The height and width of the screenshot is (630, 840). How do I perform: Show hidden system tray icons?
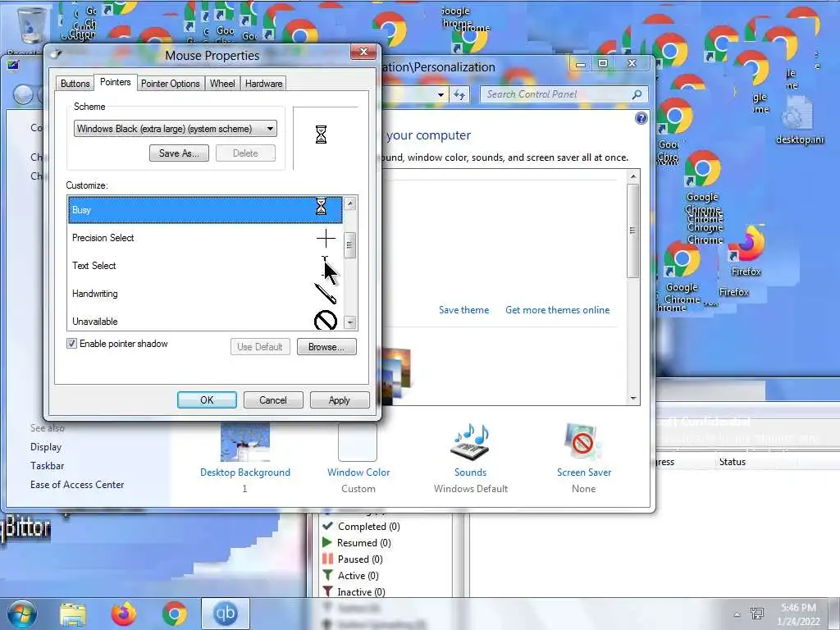737,614
